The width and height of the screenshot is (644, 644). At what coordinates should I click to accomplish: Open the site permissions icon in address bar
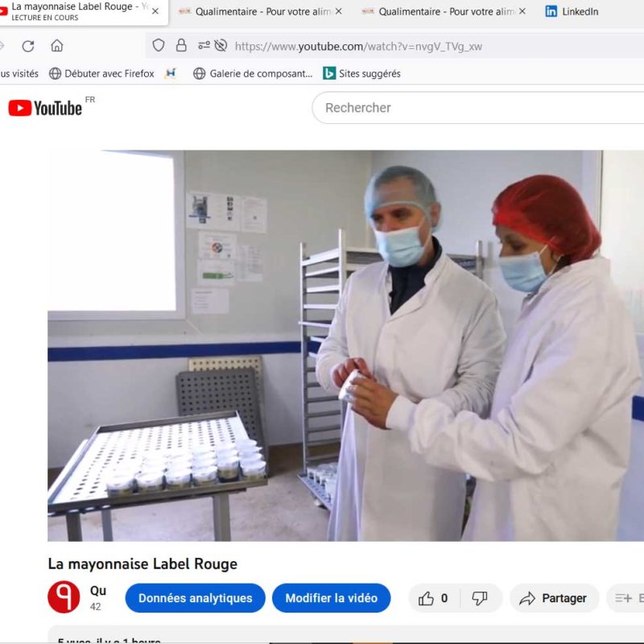click(204, 46)
